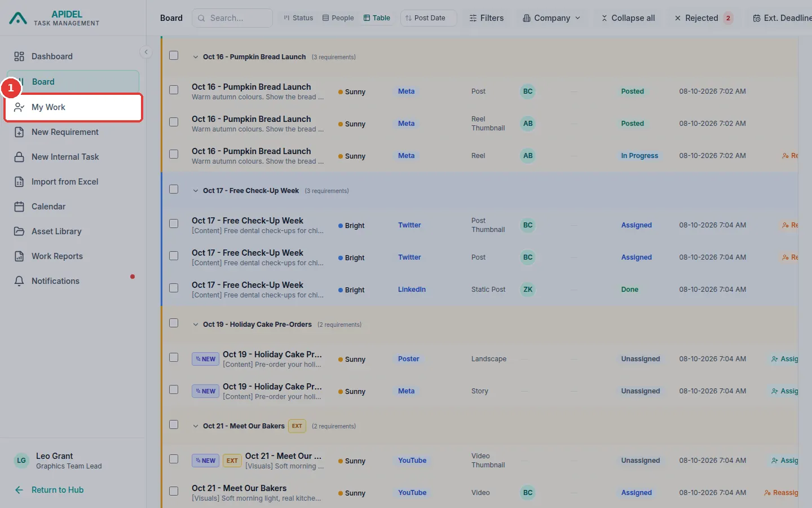Click Collapse all button

628,18
